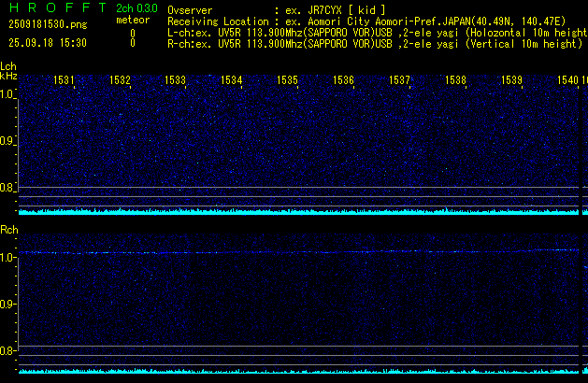Jump to the 1540 time marker
Viewport: 588px width, 383px height.
point(567,81)
